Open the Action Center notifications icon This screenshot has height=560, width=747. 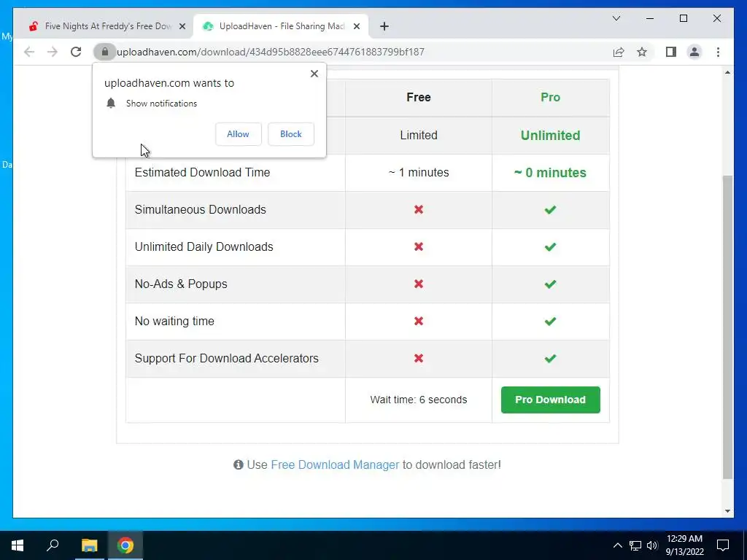coord(723,545)
